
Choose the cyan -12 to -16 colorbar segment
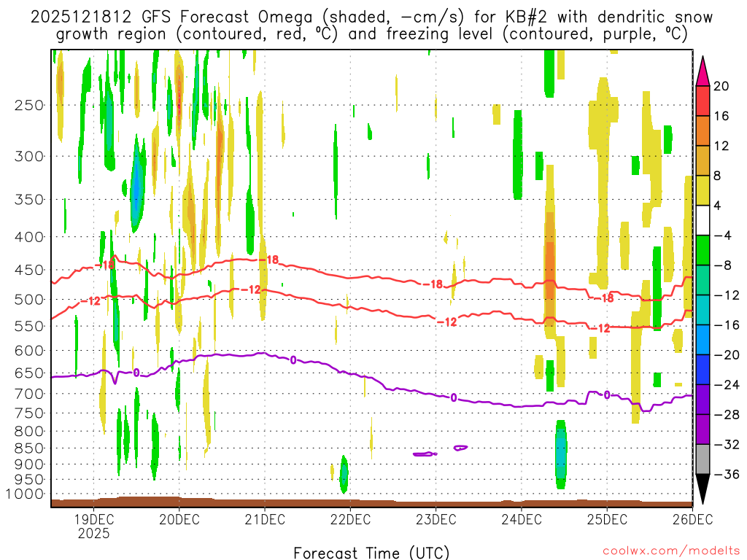703,310
